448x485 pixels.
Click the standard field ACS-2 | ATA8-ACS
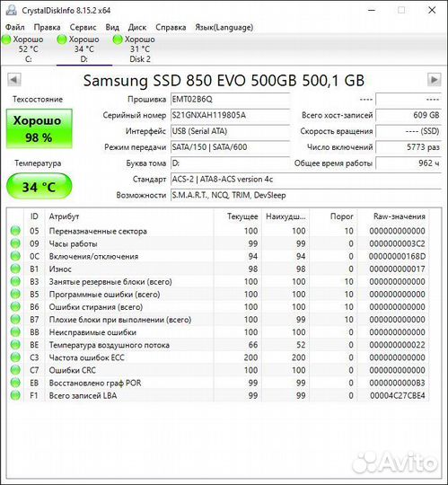point(306,180)
